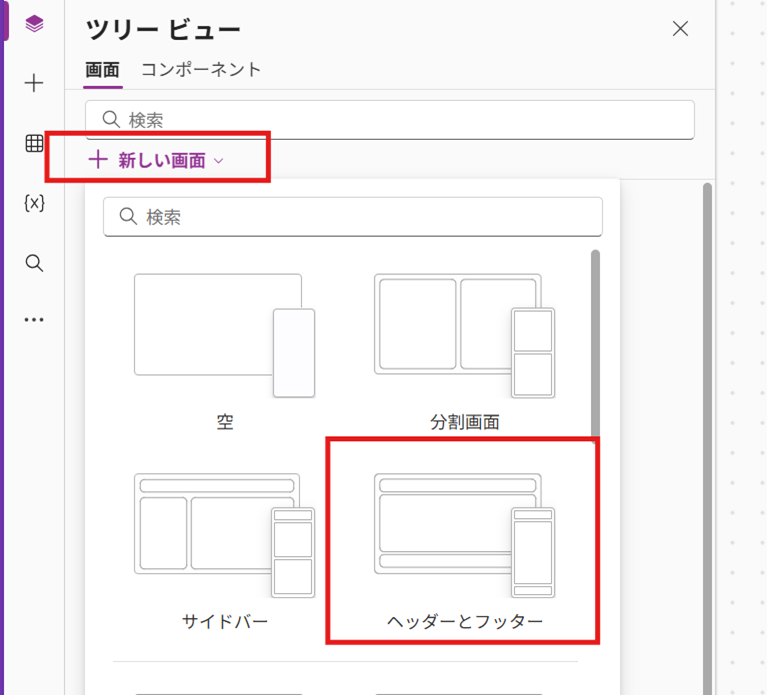This screenshot has height=695, width=767.
Task: Open the more options ellipsis icon
Action: [34, 320]
